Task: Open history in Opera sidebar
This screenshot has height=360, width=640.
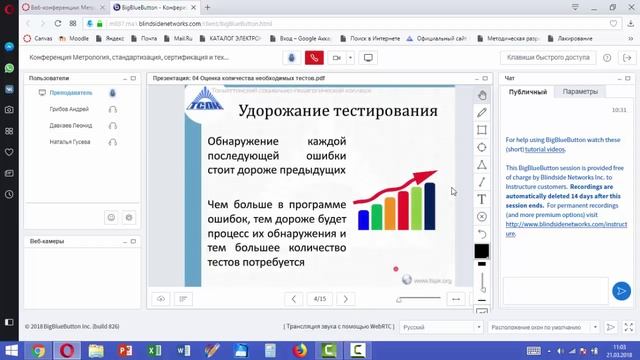Action: click(9, 194)
